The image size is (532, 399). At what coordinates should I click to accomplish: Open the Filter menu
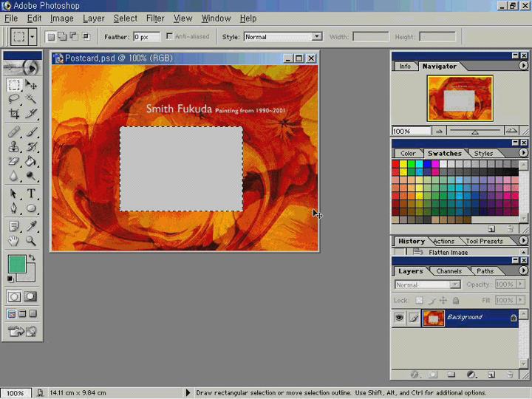coord(155,18)
